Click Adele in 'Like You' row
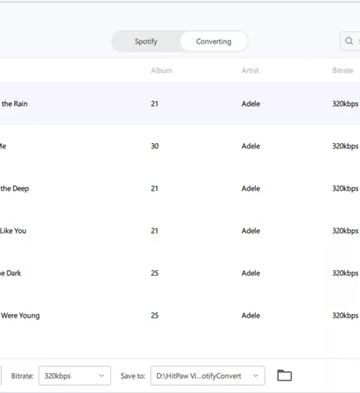360x393 pixels. coord(251,231)
